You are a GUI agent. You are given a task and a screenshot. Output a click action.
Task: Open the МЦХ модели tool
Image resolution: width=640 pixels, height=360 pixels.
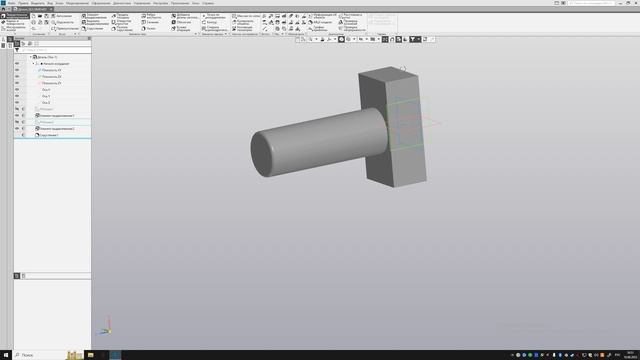point(320,22)
